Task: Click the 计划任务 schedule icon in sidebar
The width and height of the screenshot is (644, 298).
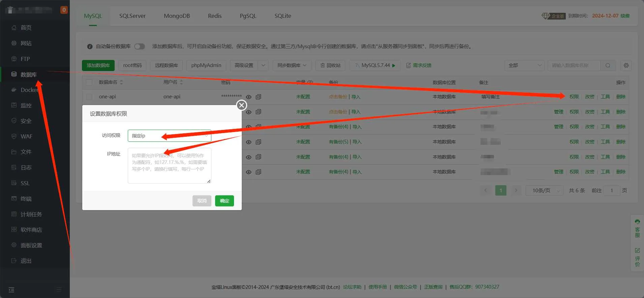Action: pos(14,214)
